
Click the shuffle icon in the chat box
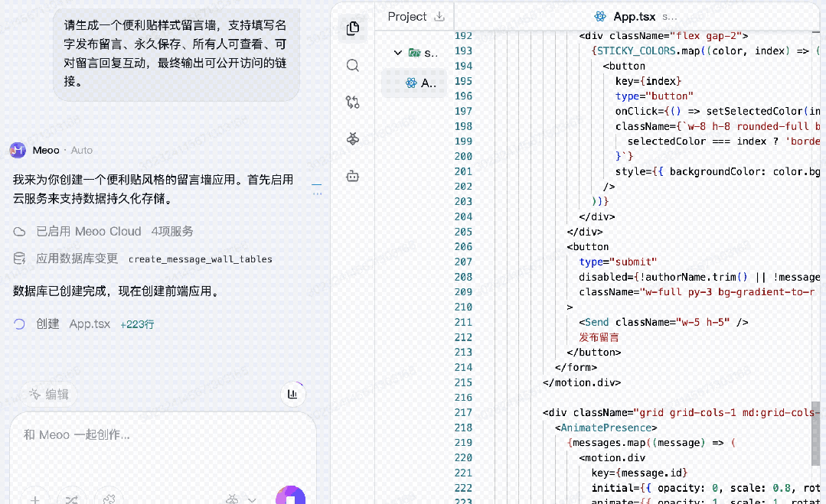point(72,499)
